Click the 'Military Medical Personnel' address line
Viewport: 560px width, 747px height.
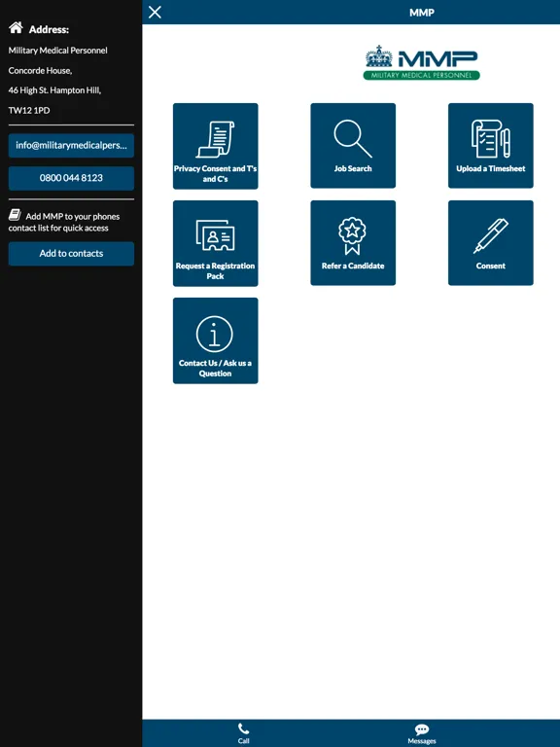tap(57, 51)
